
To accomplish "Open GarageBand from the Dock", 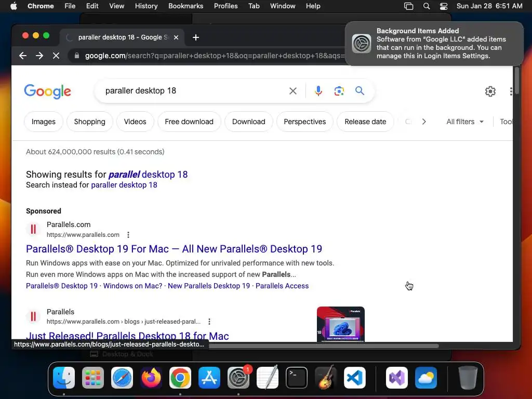I will (326, 378).
